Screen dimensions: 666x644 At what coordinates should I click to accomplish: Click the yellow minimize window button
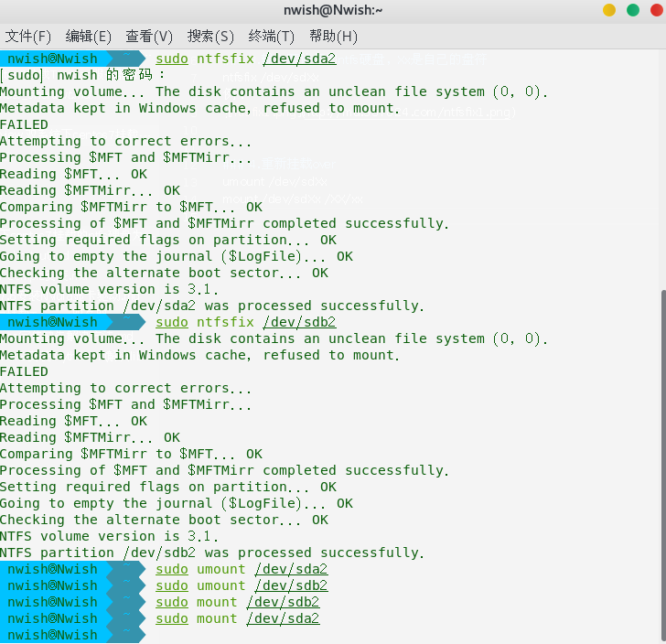[609, 10]
